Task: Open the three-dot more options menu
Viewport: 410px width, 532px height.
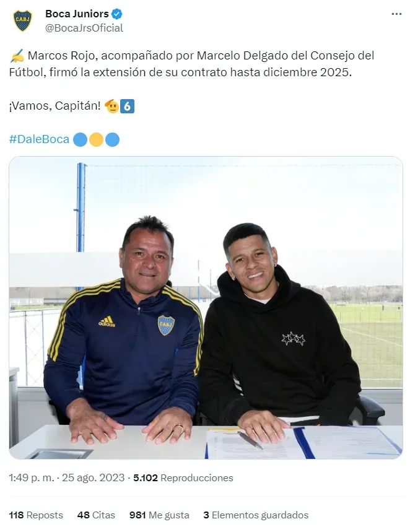Action: 396,14
